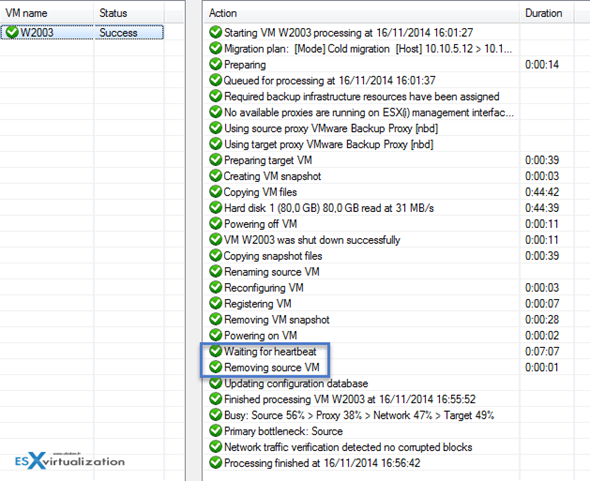Select 'Updating configuration database' entry text
Screen dimensions: 590x481
click(x=296, y=384)
